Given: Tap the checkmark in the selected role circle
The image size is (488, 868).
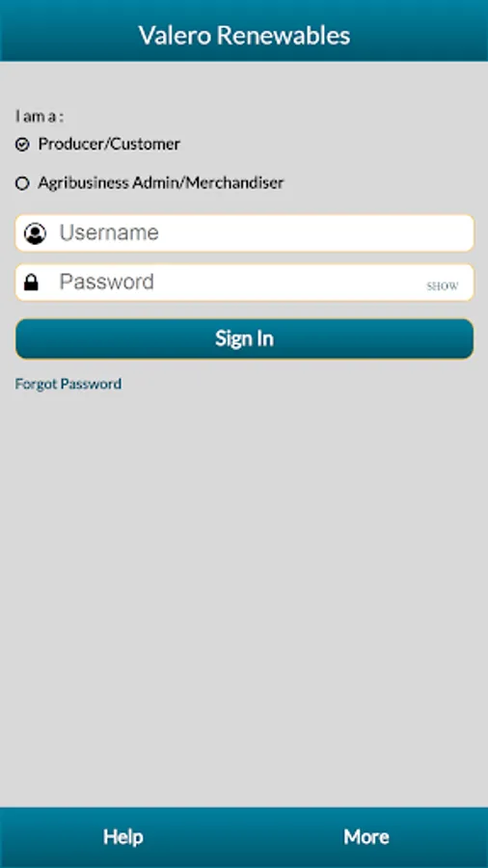Looking at the screenshot, I should pos(22,145).
